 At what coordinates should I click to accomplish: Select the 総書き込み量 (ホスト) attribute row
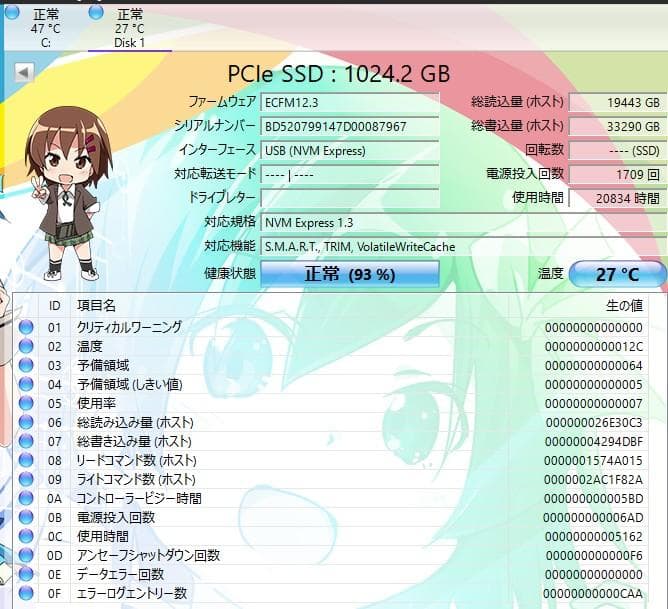click(331, 441)
